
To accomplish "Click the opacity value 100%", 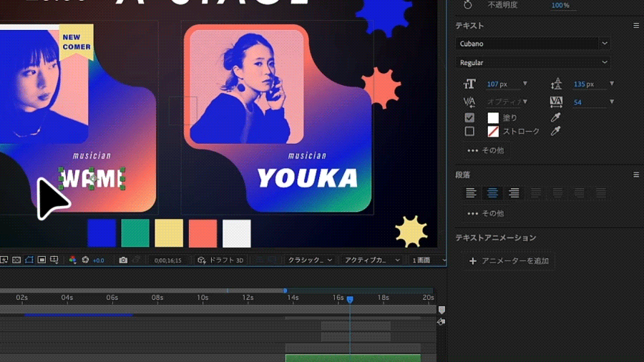I will 560,5.
